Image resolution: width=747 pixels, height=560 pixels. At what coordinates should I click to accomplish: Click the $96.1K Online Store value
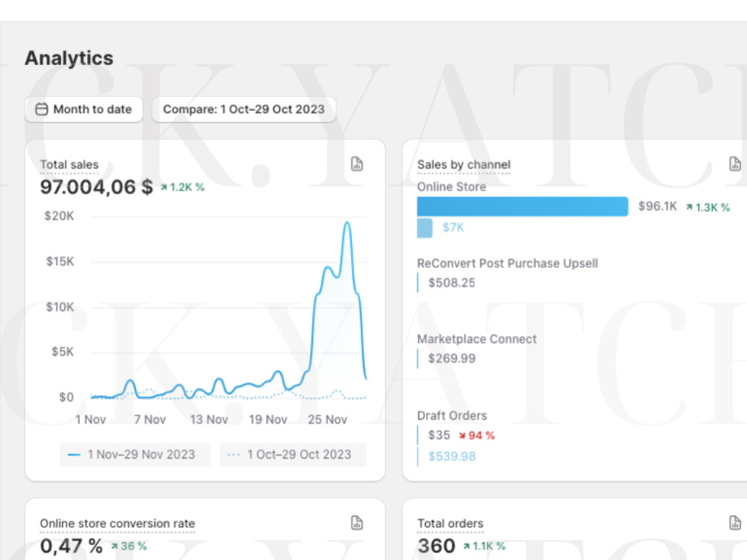pyautogui.click(x=657, y=206)
